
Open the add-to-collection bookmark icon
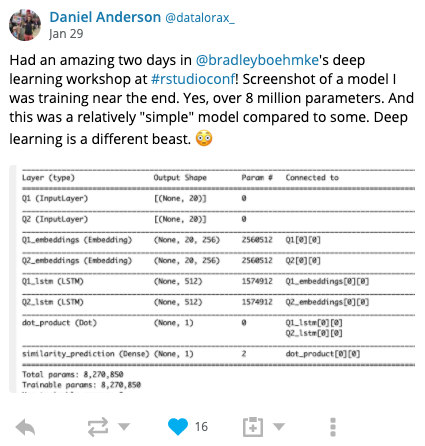click(253, 427)
